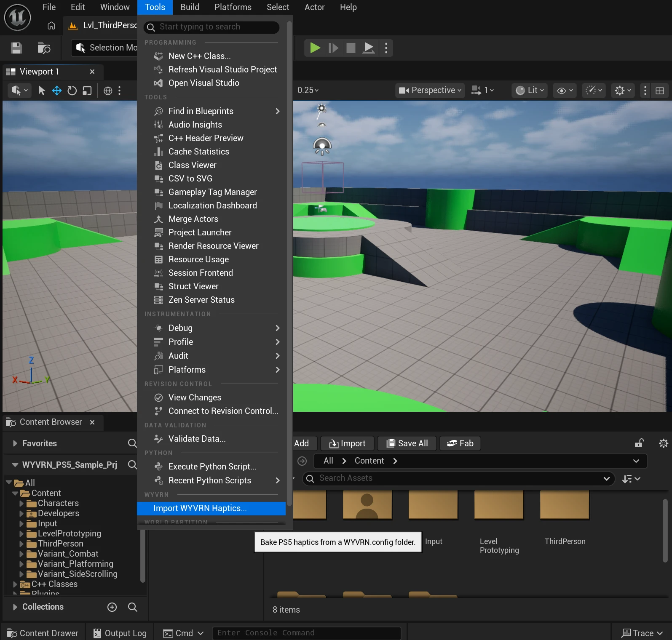
Task: Open the viewport settings gear dropdown
Action: 623,91
